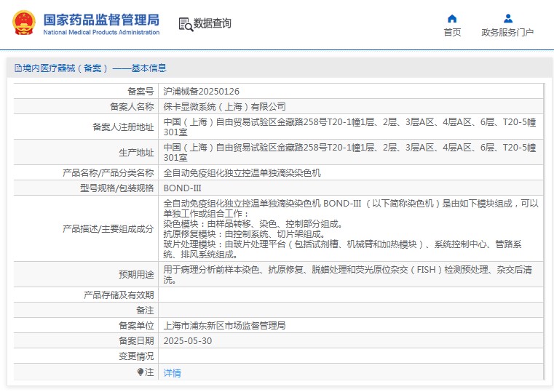Go to 首页 text link
Viewport: 554px width, 392px height.
tap(452, 33)
